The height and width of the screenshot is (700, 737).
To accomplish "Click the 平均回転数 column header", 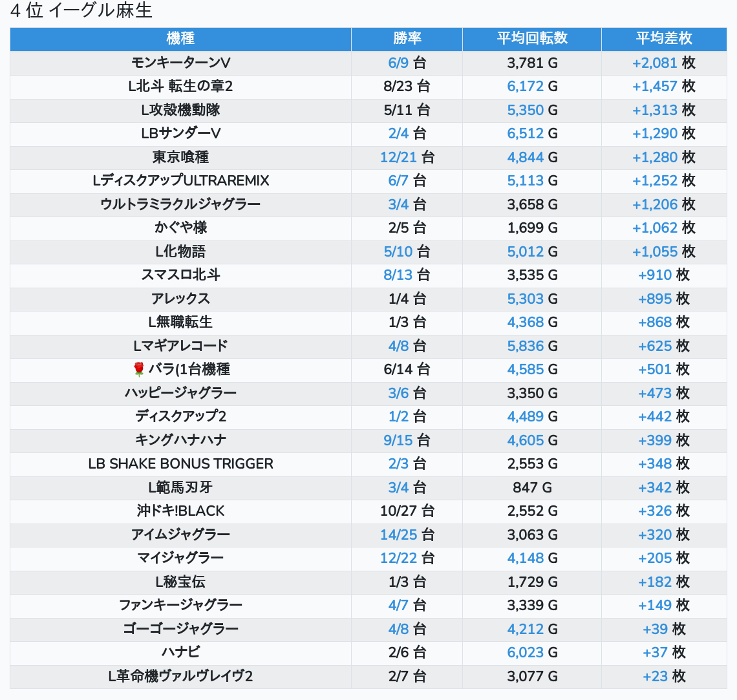I will pos(531,39).
